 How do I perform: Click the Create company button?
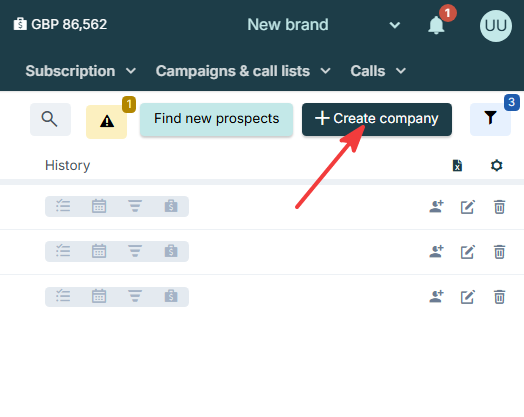coord(377,119)
